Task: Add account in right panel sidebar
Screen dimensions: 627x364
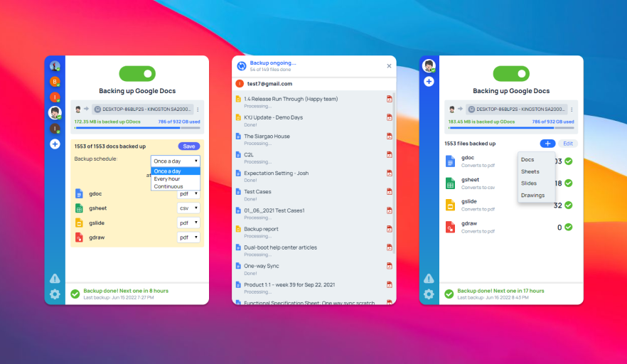Action: [x=429, y=82]
